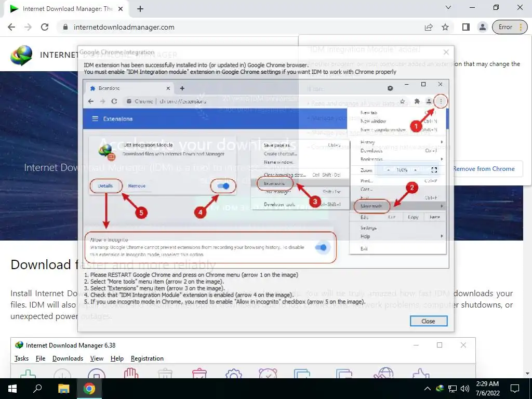Image resolution: width=532 pixels, height=399 pixels.
Task: Click IDM Add URL plus toolbar icon
Action: click(28, 374)
